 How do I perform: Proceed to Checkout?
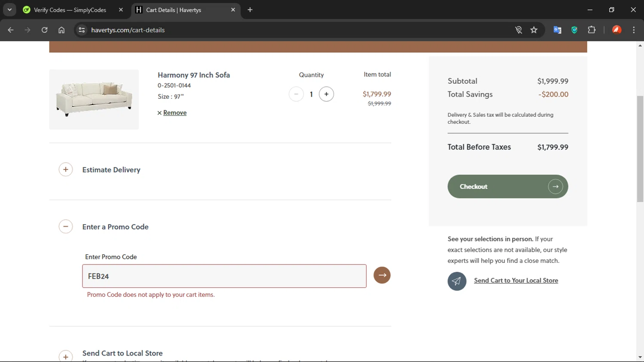[508, 186]
